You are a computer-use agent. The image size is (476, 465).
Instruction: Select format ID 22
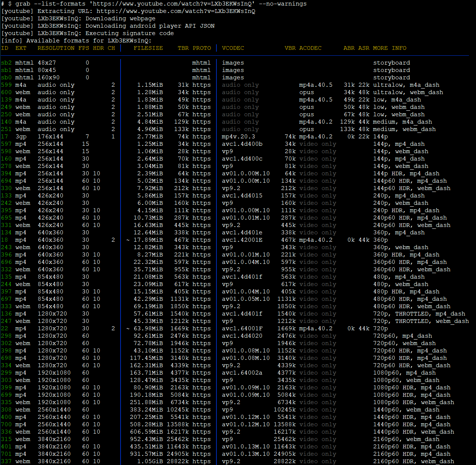pos(4,328)
